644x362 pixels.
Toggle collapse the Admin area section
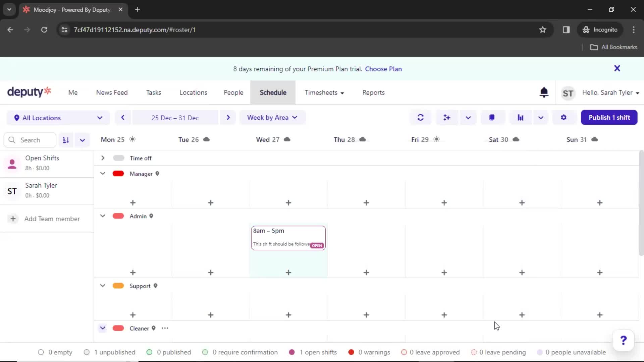coord(102,216)
